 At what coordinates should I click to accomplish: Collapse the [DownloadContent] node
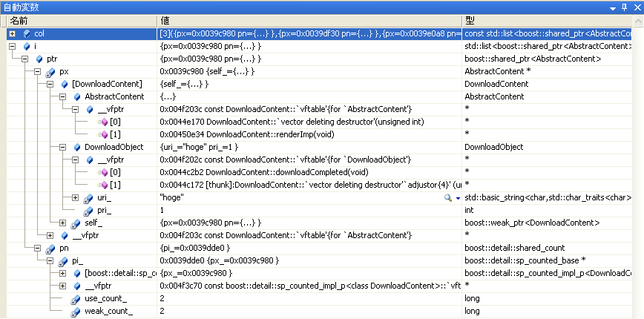tap(50, 84)
